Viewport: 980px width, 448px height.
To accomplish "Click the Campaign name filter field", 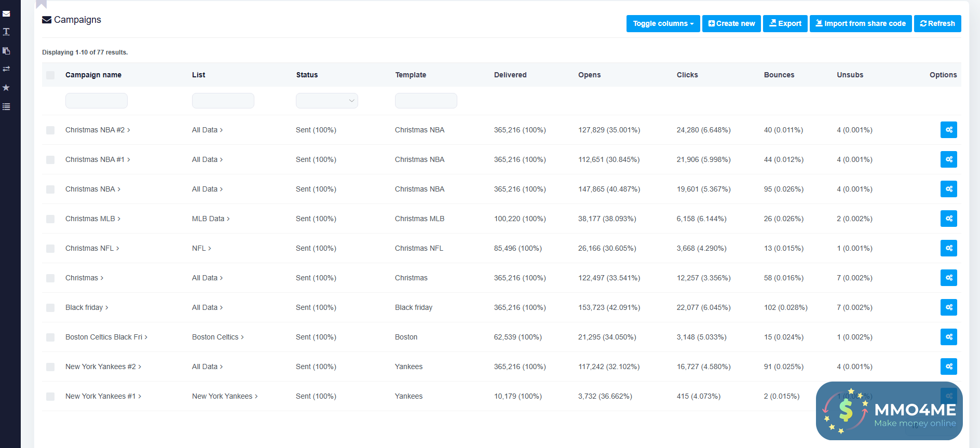I will coord(97,101).
